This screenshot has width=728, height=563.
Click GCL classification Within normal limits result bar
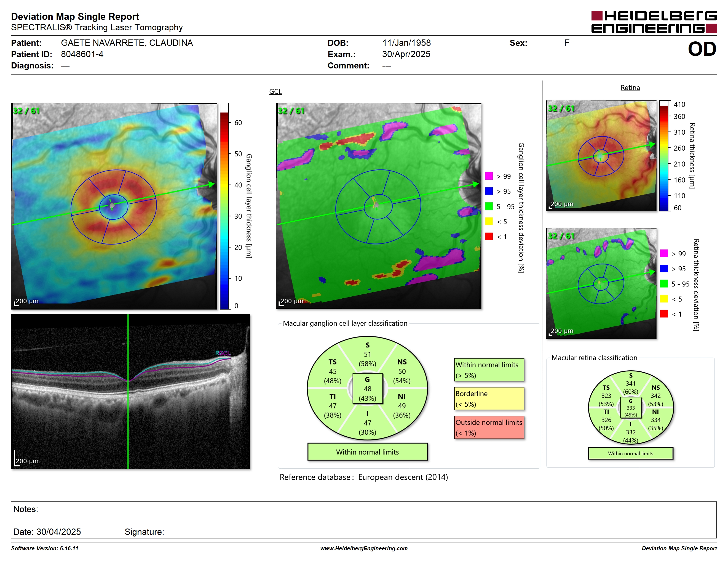tap(367, 452)
